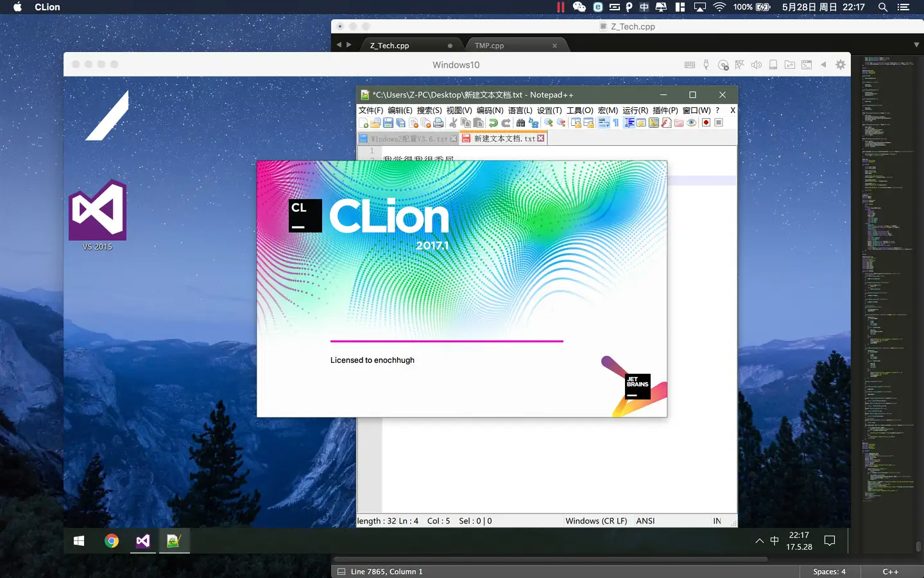Open the 搜索(S) menu in Notepad++
924x578 pixels.
429,110
